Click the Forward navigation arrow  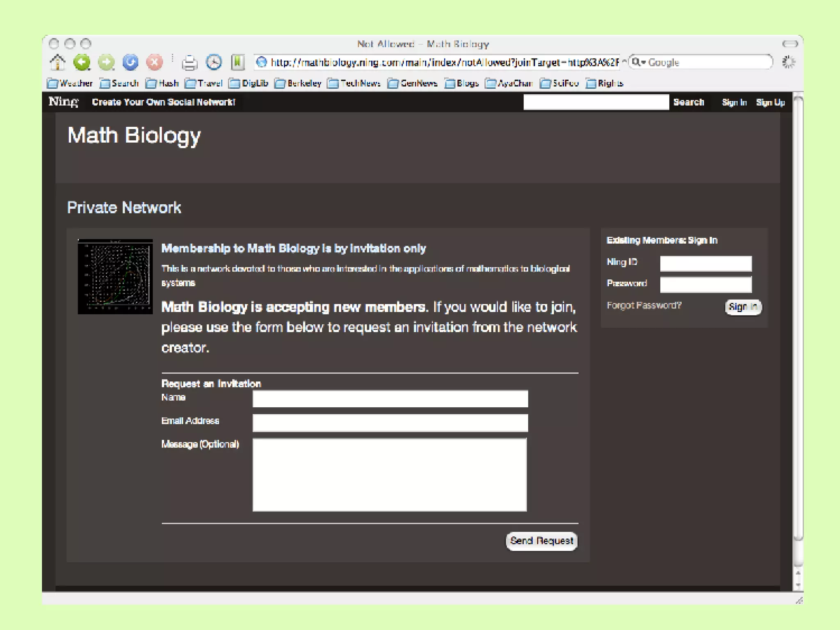[x=106, y=62]
